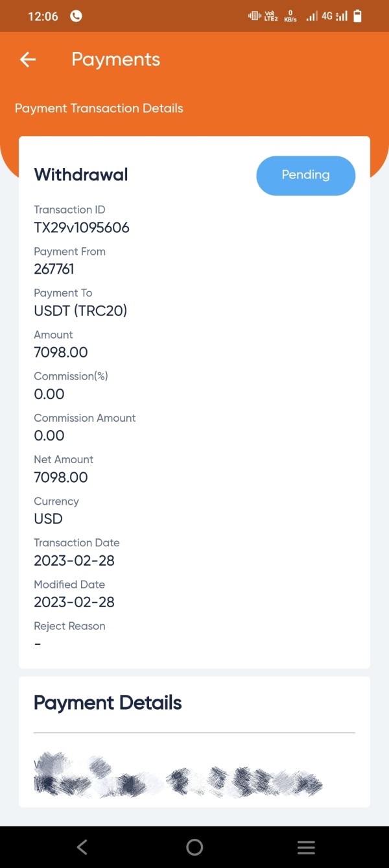
Task: Tap the clock showing 12:06
Action: (x=43, y=16)
